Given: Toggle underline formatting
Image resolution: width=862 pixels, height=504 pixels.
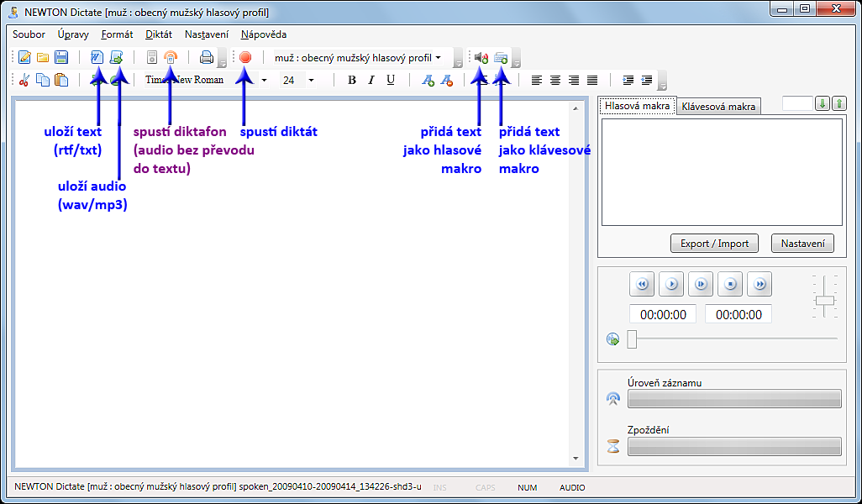Looking at the screenshot, I should 391,81.
